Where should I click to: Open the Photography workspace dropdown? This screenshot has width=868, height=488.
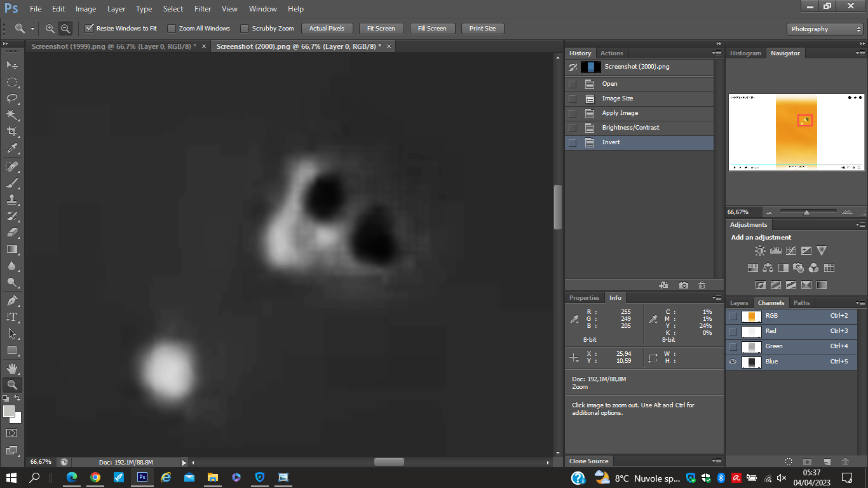(825, 29)
